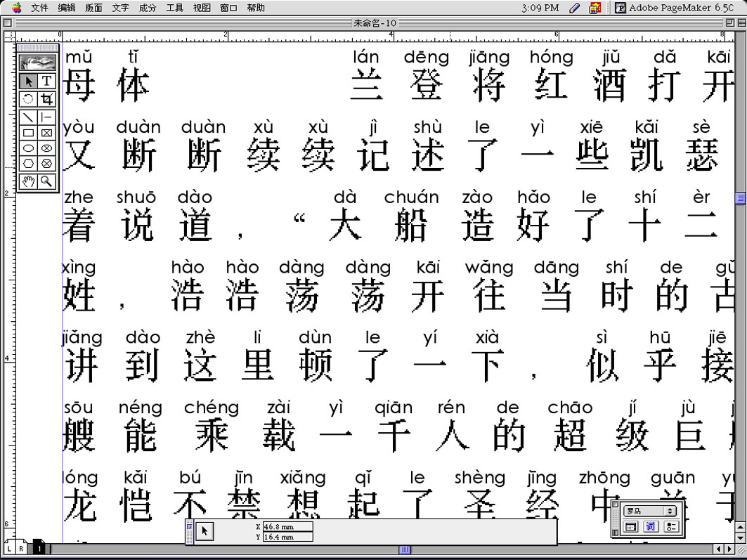This screenshot has height=560, width=747.
Task: Open the 文件 menu
Action: 39,8
